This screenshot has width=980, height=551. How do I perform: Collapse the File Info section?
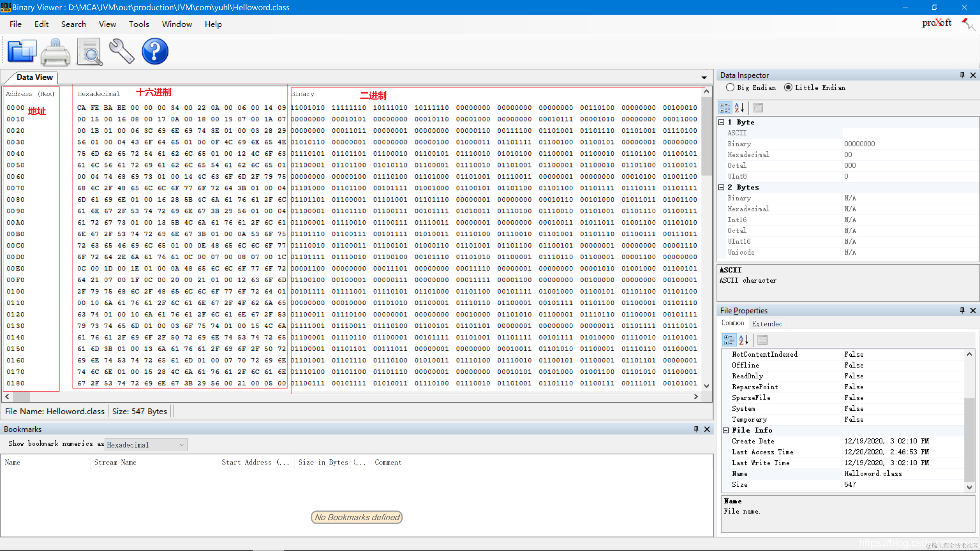click(x=726, y=430)
